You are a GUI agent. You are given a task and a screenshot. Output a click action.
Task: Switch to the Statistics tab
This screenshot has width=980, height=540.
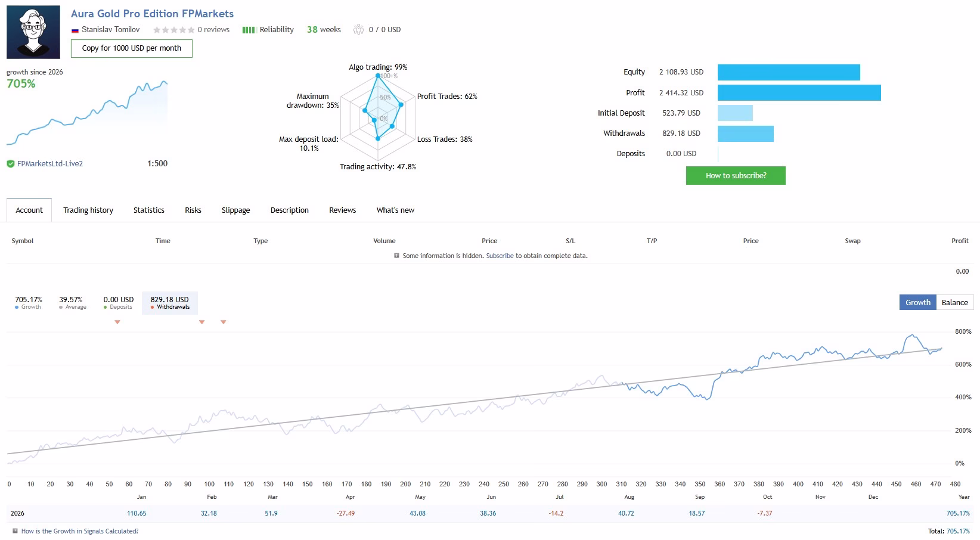tap(149, 210)
